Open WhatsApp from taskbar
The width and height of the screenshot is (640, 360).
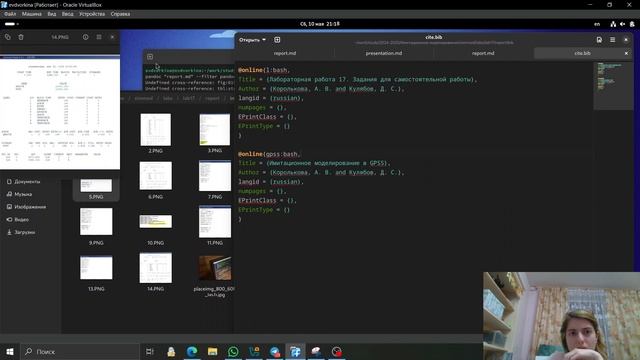(233, 351)
